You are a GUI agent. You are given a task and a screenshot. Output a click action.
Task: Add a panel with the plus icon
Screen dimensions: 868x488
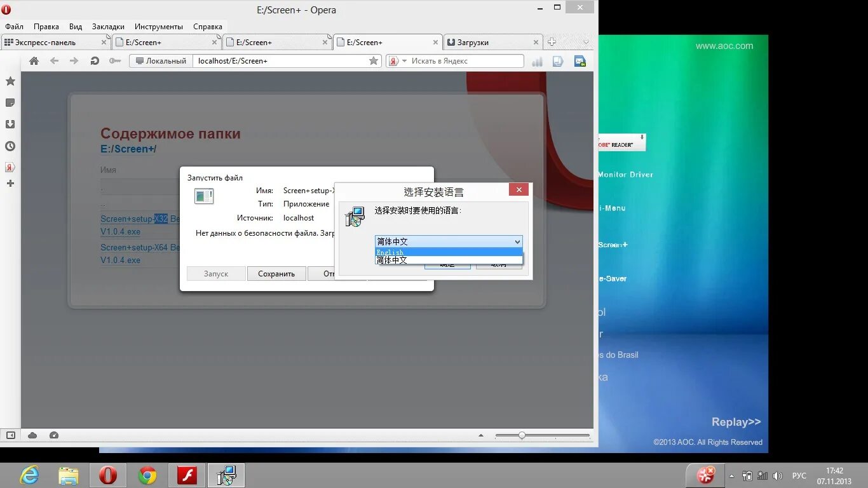coord(10,184)
